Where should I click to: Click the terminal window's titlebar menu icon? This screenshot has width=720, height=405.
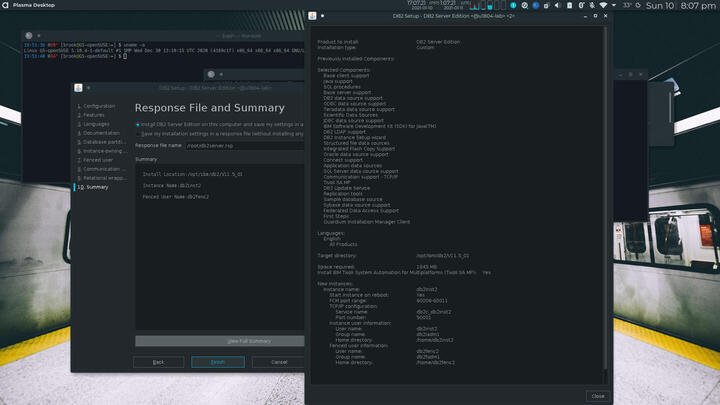(x=29, y=35)
